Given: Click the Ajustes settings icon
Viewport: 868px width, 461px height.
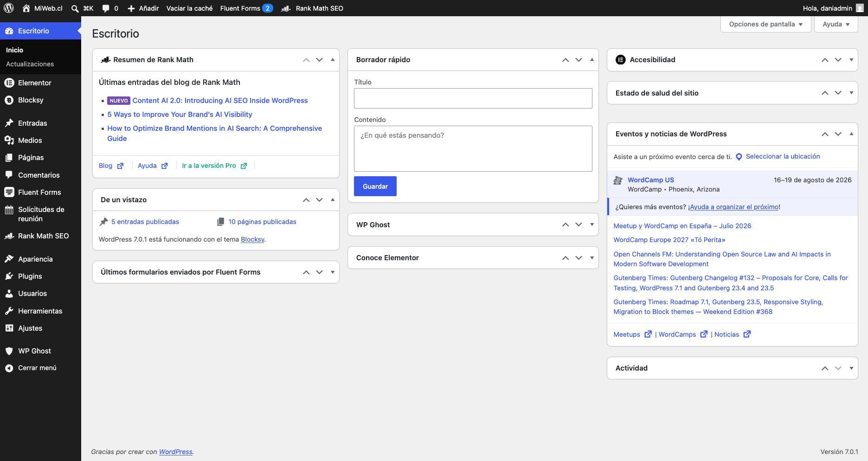Looking at the screenshot, I should tap(9, 328).
